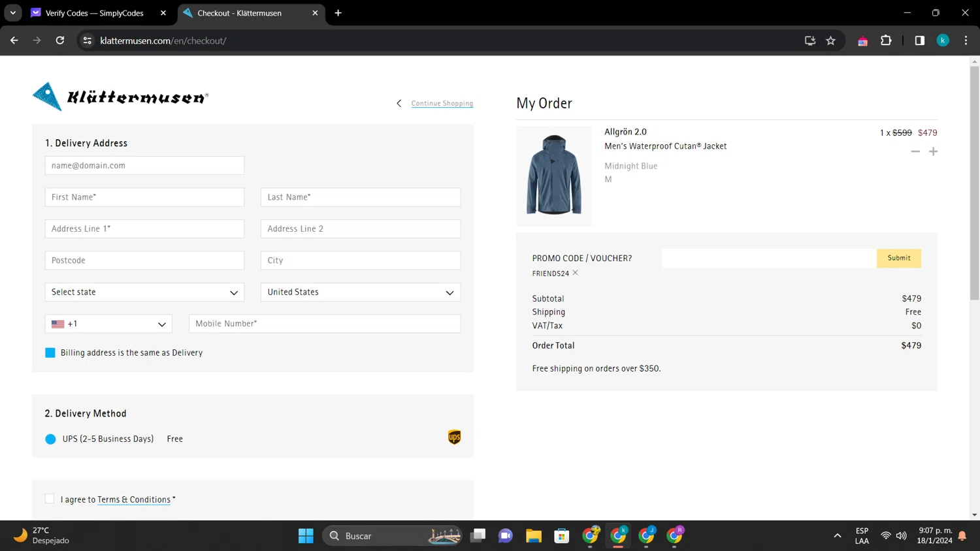Open the ESP LAA language indicator
This screenshot has width=980, height=551.
tap(862, 536)
